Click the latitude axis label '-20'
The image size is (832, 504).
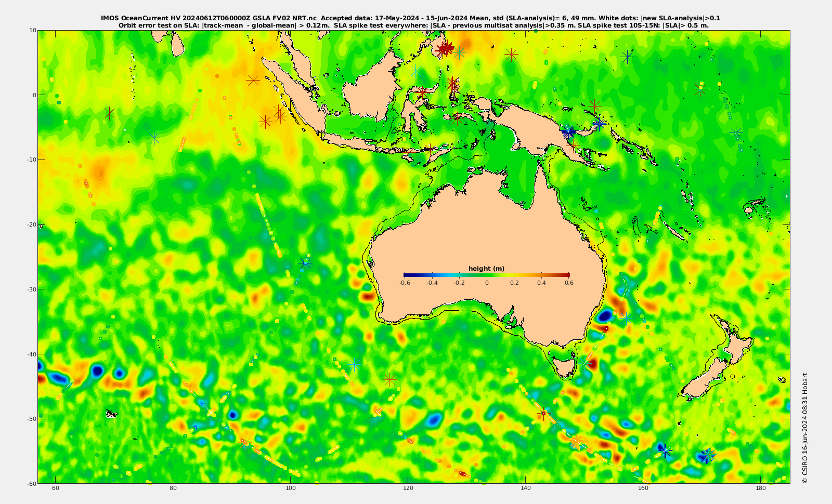[32, 224]
